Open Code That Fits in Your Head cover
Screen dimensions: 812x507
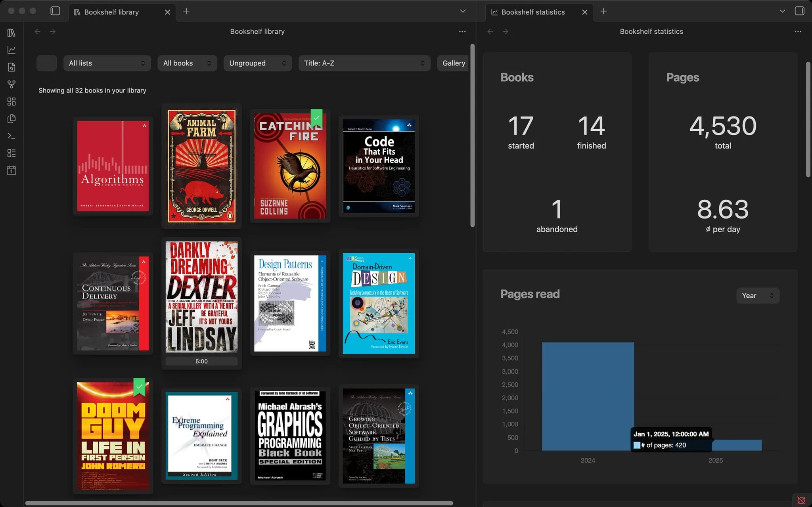[x=379, y=166]
